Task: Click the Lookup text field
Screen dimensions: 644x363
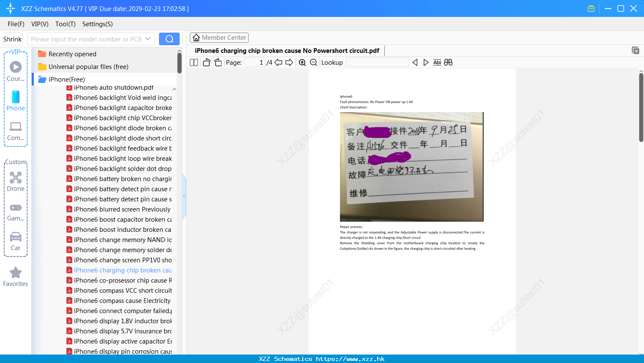Action: tap(377, 63)
